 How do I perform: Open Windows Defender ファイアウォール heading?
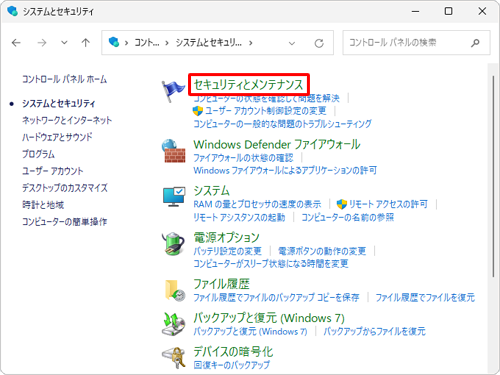(277, 144)
